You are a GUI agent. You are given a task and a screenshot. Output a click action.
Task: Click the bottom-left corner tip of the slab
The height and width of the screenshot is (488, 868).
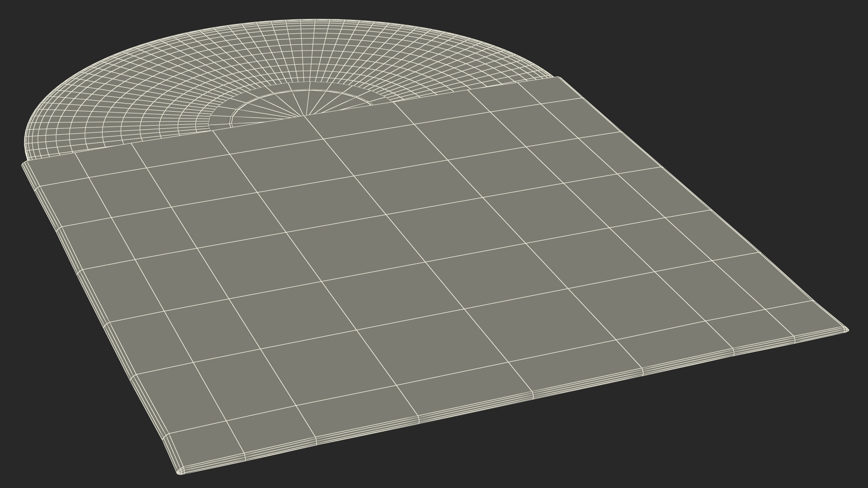click(x=180, y=472)
